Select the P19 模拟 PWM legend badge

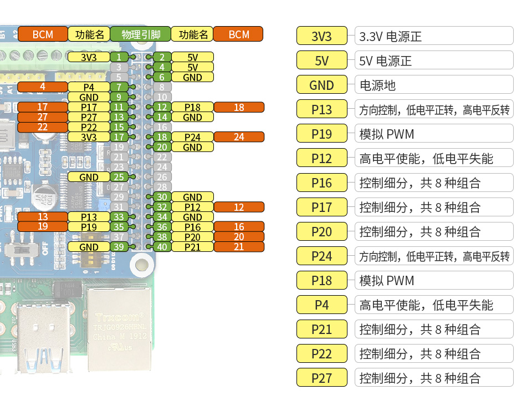[x=321, y=133]
